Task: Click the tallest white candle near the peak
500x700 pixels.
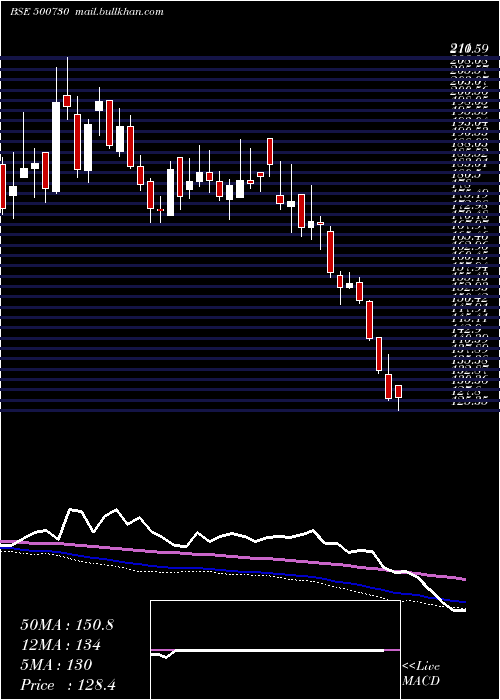Action: point(56,147)
